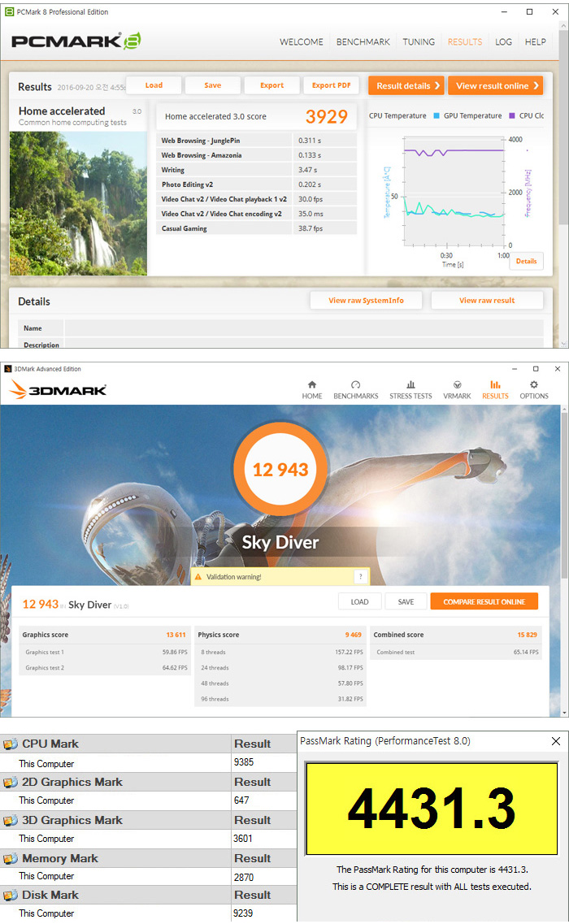
Task: Click the 3929 Home accelerated score
Action: 326,117
